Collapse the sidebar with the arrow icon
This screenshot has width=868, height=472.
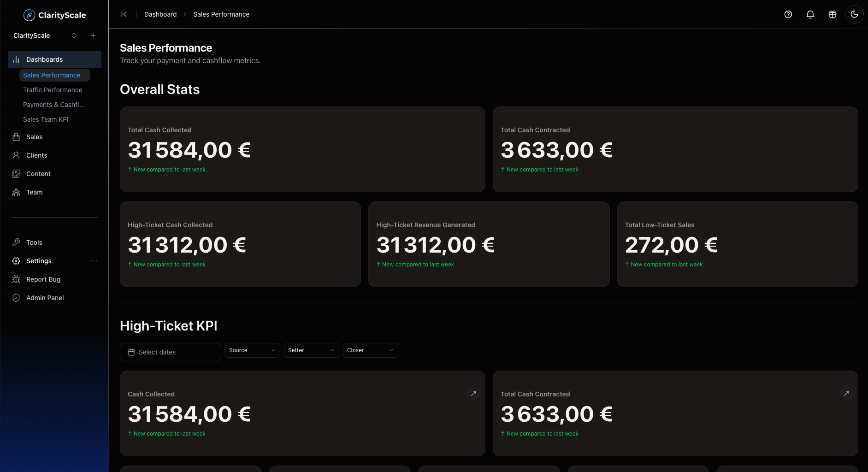pyautogui.click(x=124, y=14)
